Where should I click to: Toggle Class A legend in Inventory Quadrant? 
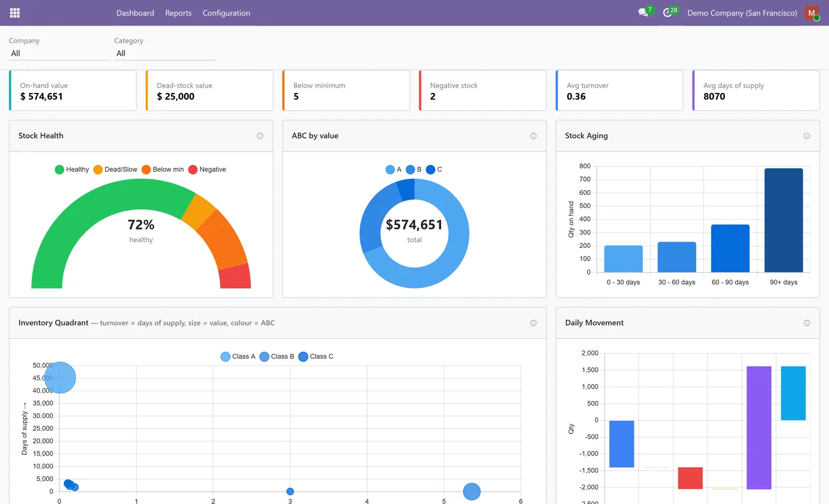pyautogui.click(x=238, y=357)
